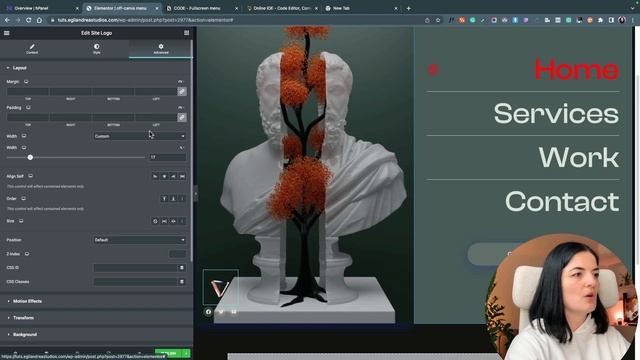Click the Width slider handle
Screen dimensions: 640x360
(30, 157)
